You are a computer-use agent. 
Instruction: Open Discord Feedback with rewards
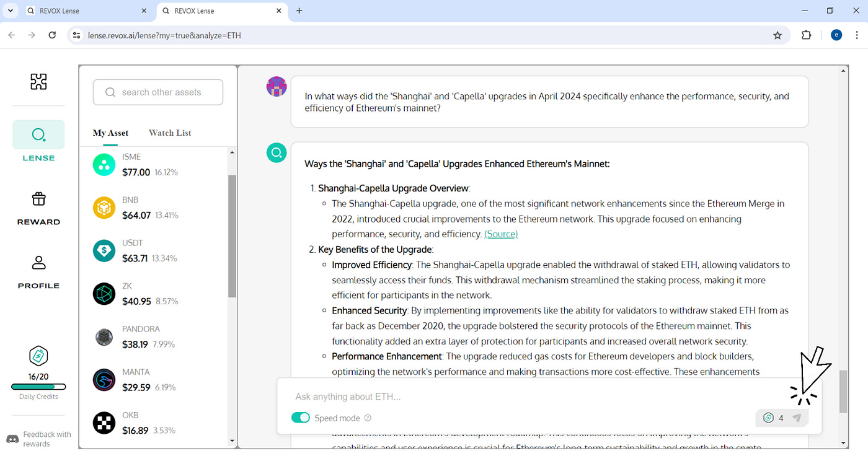[38, 439]
